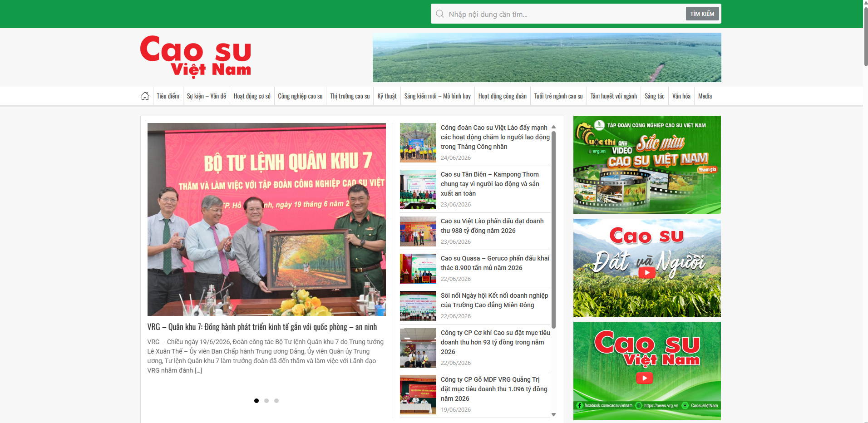Click the magnifier icon in search box
868x423 pixels.
click(440, 14)
